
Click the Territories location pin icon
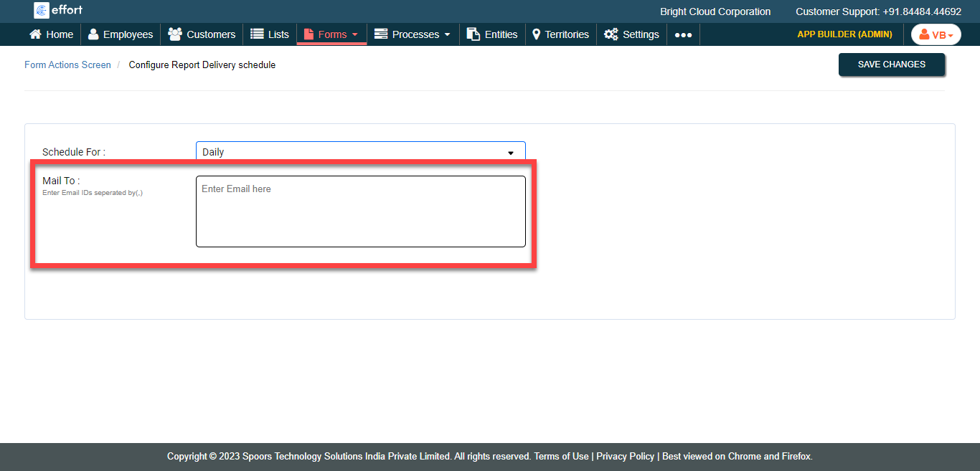pos(536,34)
